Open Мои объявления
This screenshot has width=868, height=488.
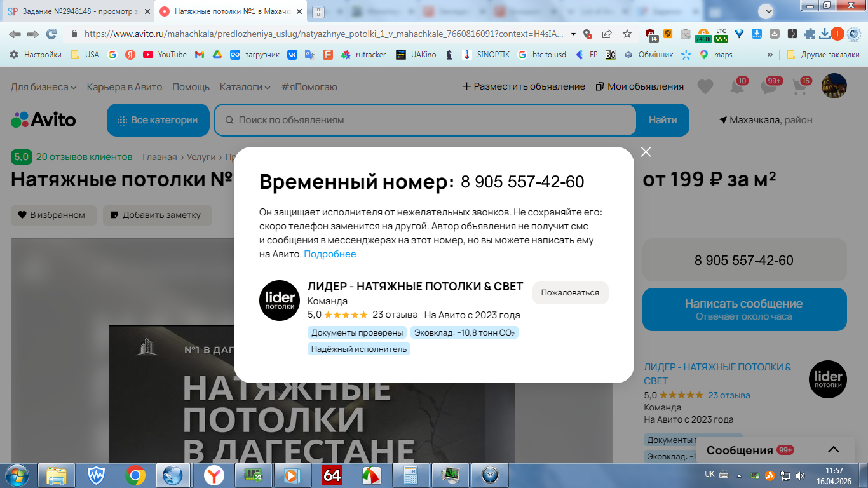coord(639,86)
